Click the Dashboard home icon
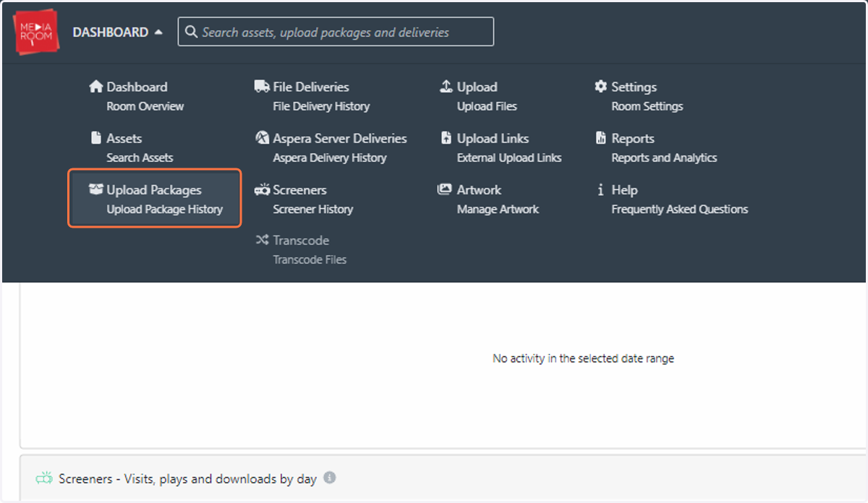 (x=96, y=87)
